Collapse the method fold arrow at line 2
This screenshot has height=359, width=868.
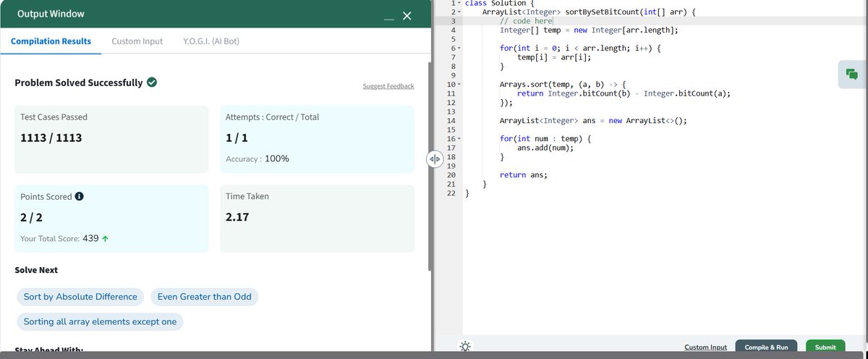click(x=459, y=12)
